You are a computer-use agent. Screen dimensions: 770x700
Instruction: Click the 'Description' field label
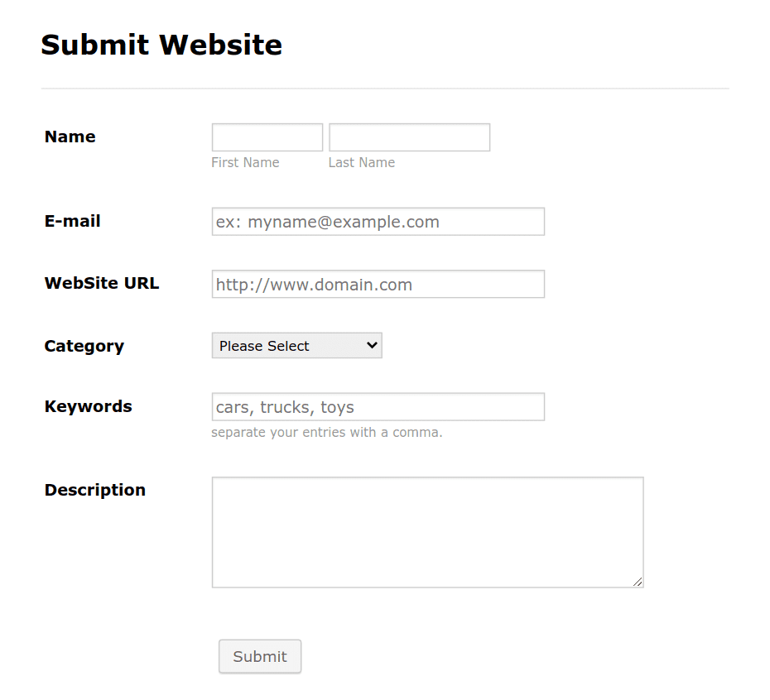[x=94, y=490]
